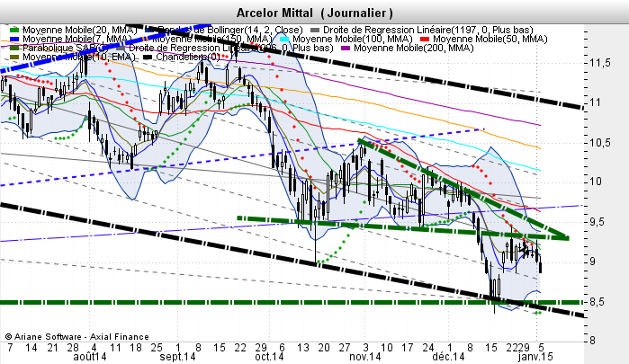Click the legend label Moyenne Mobile(150, MMA)
Screen dimensions: 629x364
coord(211,39)
